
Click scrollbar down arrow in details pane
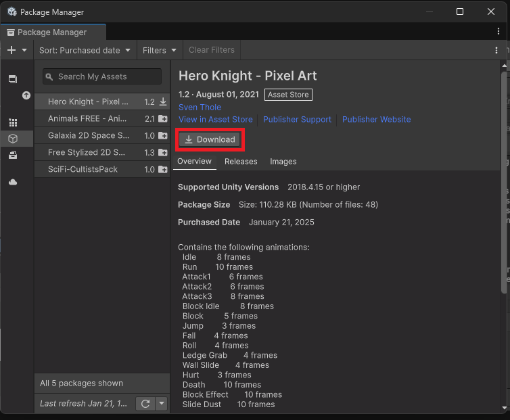point(504,408)
